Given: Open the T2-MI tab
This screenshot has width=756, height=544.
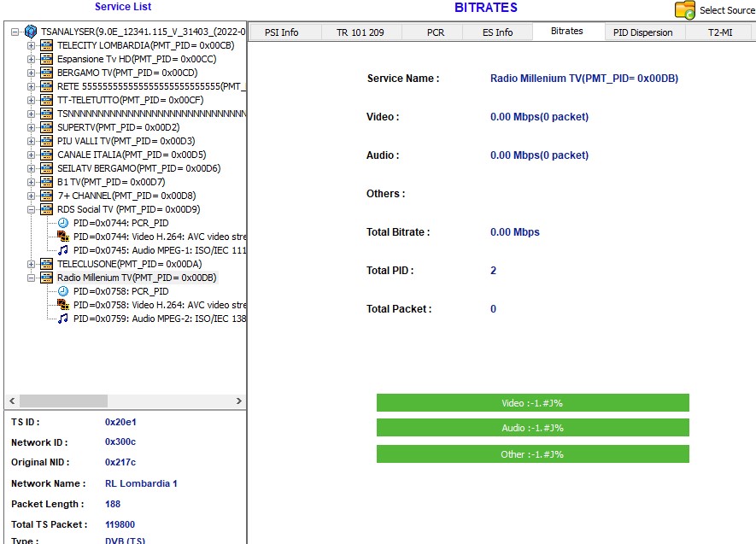Looking at the screenshot, I should (720, 32).
